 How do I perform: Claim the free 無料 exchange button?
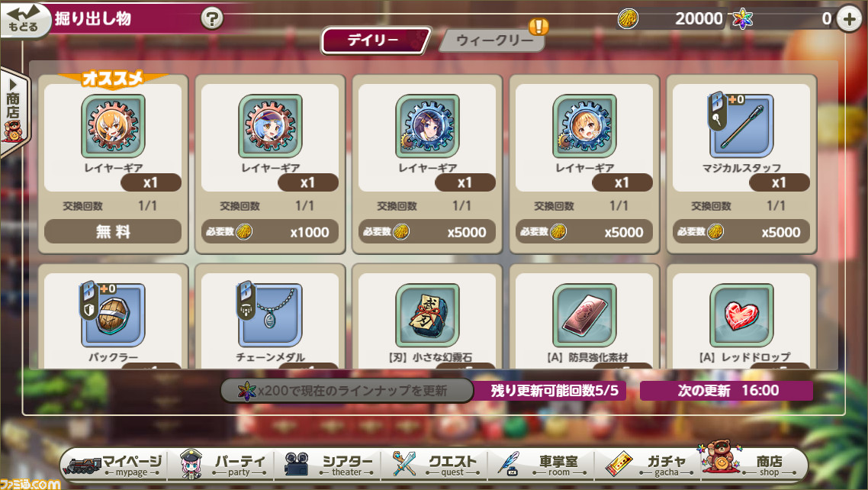tap(113, 231)
